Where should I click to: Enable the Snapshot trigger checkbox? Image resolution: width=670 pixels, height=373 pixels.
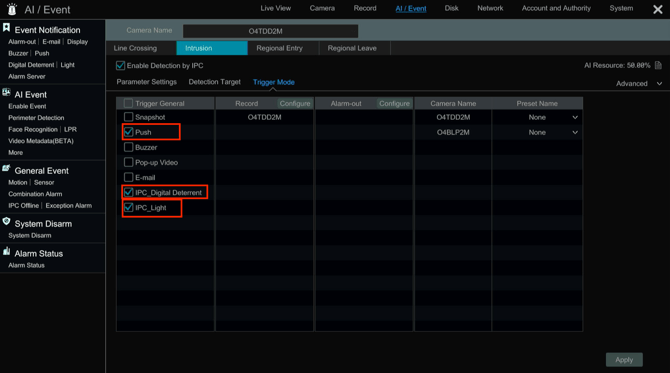128,117
